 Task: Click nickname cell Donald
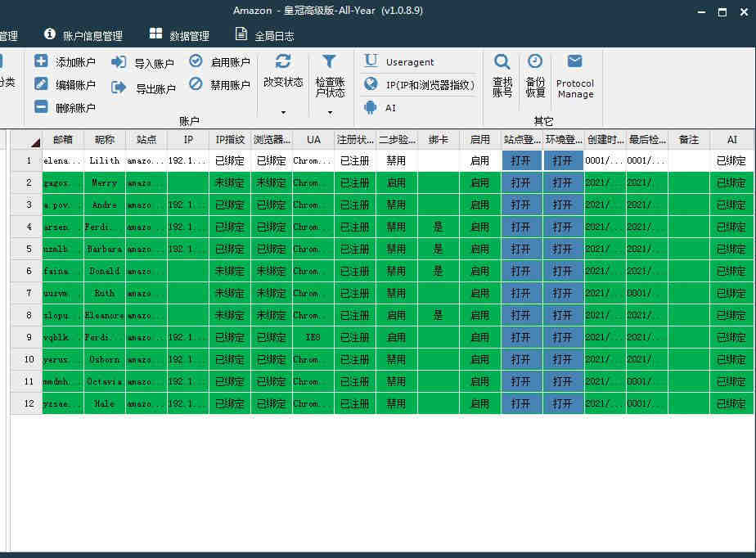tap(105, 271)
